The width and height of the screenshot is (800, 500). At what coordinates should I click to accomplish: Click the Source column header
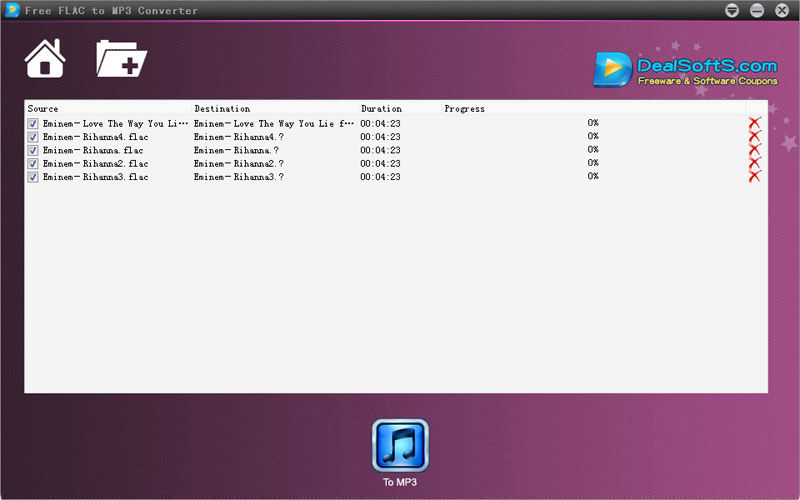108,109
